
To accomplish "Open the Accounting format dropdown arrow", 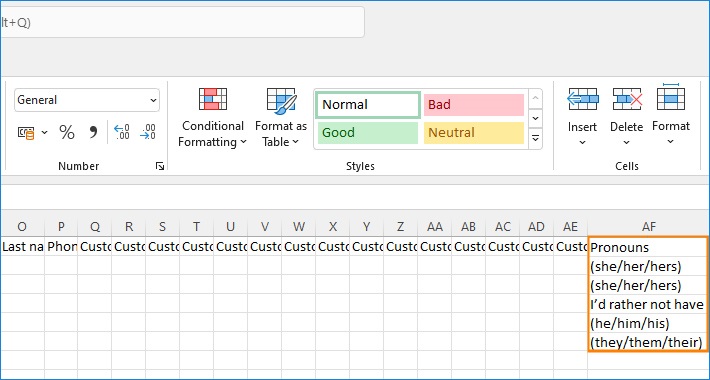I will coord(44,133).
